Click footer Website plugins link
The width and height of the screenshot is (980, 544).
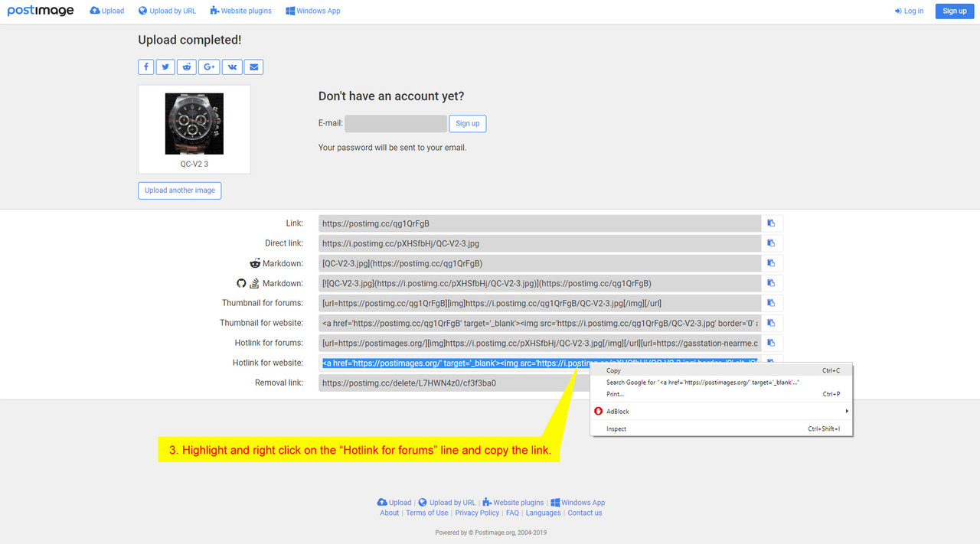[x=513, y=503]
